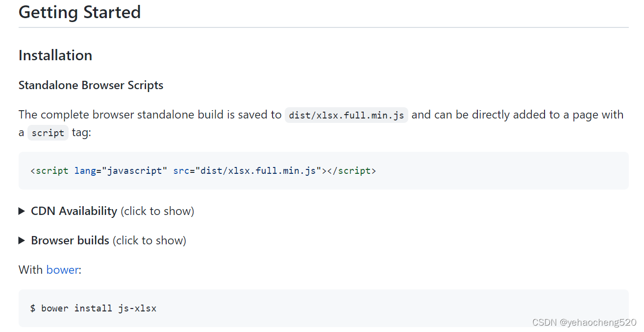Image resolution: width=644 pixels, height=332 pixels.
Task: Expand the Browser builds disclosure triangle
Action: coord(22,240)
